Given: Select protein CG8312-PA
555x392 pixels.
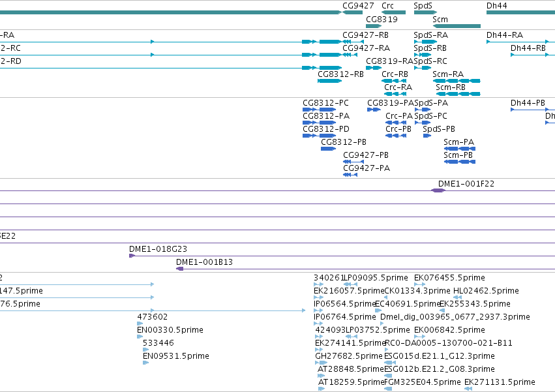Looking at the screenshot, I should 326,116.
